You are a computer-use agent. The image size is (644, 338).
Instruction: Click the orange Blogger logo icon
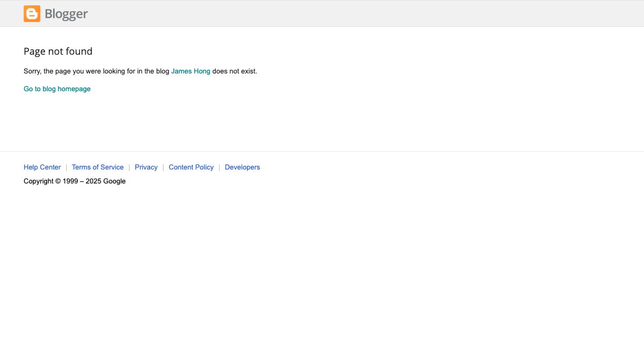[32, 14]
